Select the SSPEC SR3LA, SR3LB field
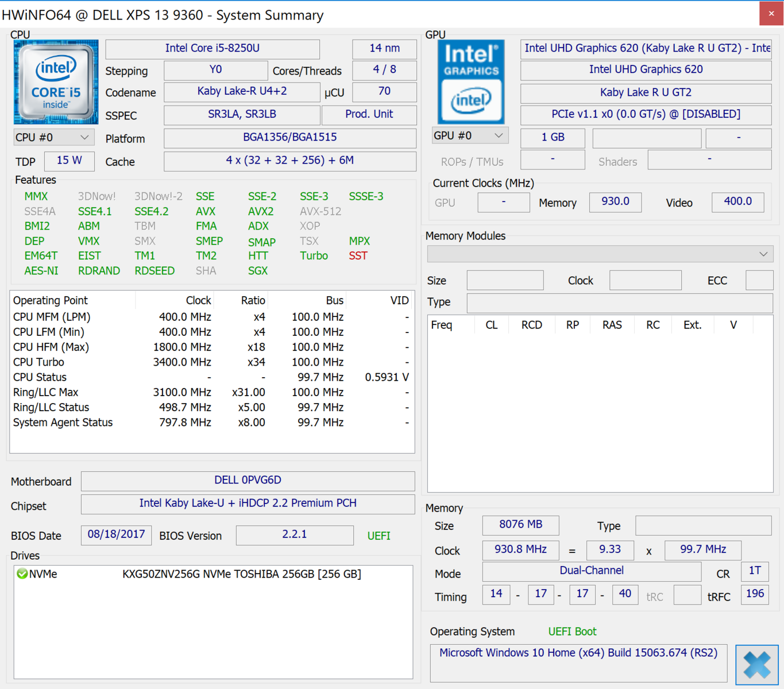This screenshot has height=689, width=784. pos(242,115)
